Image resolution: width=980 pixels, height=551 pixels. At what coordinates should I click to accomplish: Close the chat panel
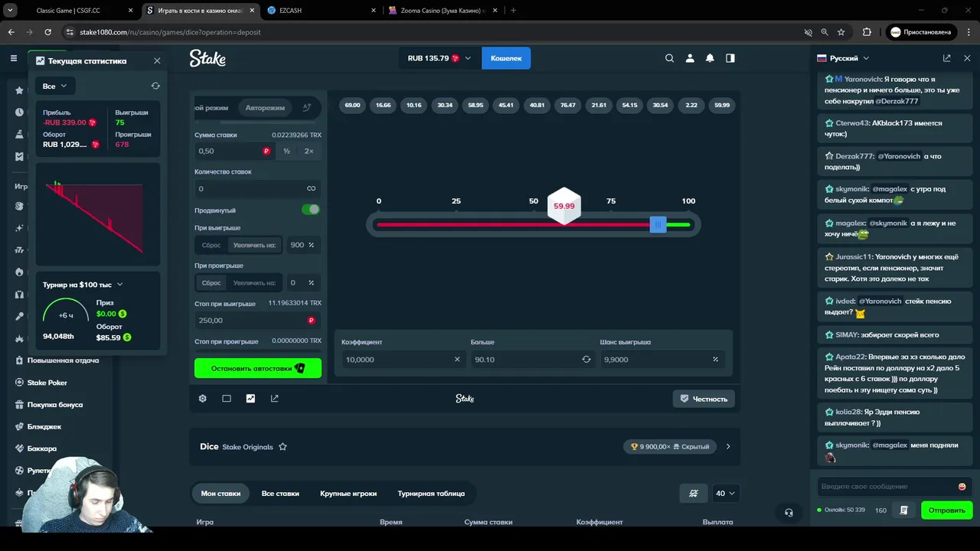point(967,58)
